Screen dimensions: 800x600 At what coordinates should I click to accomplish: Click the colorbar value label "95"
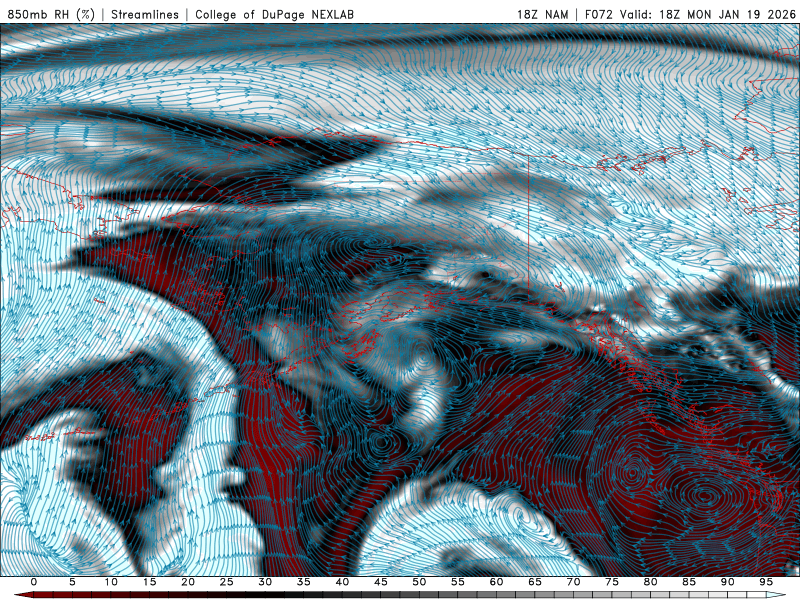[766, 582]
